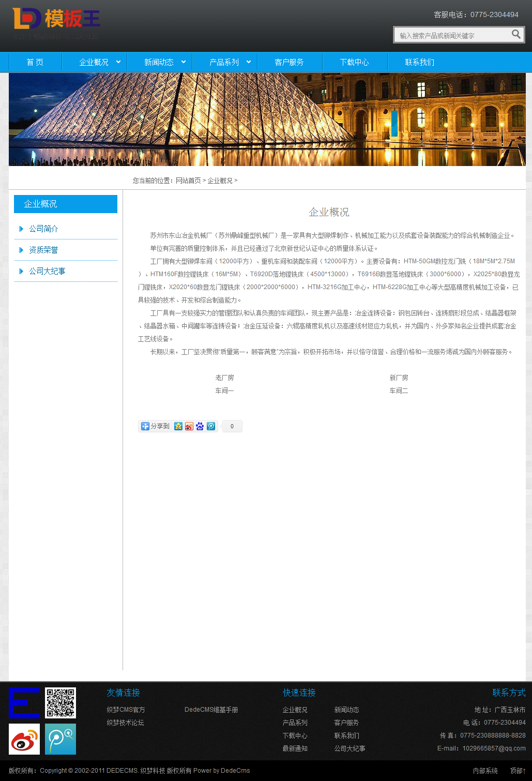Open footer quick link 公司大纪事
This screenshot has width=532, height=781.
349,748
